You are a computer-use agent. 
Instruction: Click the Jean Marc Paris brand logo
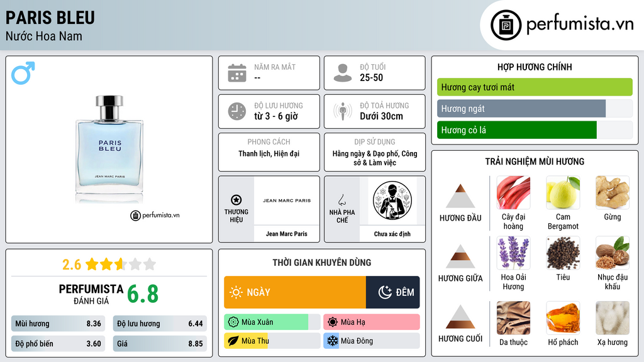tap(287, 200)
